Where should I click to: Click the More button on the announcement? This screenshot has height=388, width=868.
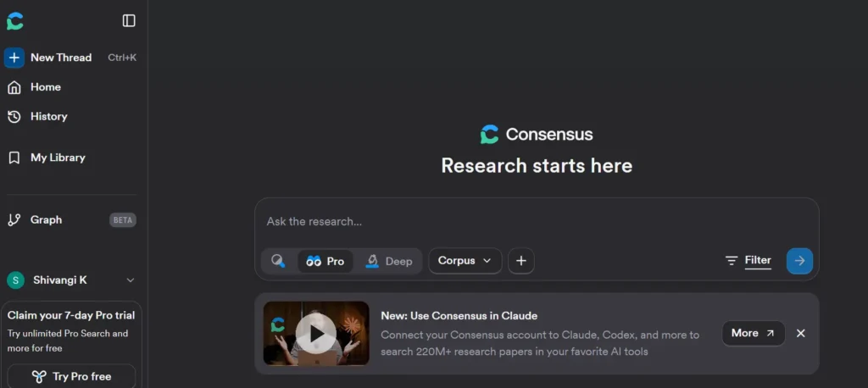click(754, 333)
